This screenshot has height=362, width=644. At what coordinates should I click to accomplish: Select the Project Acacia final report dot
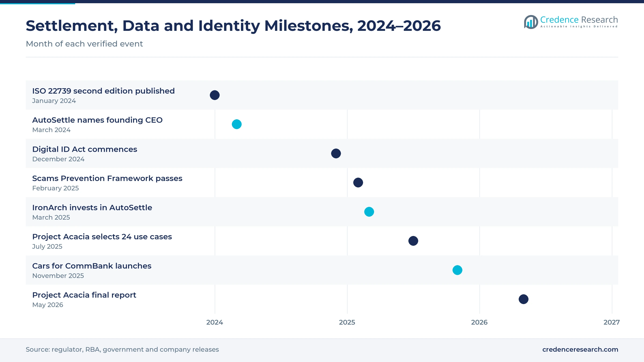pyautogui.click(x=524, y=299)
